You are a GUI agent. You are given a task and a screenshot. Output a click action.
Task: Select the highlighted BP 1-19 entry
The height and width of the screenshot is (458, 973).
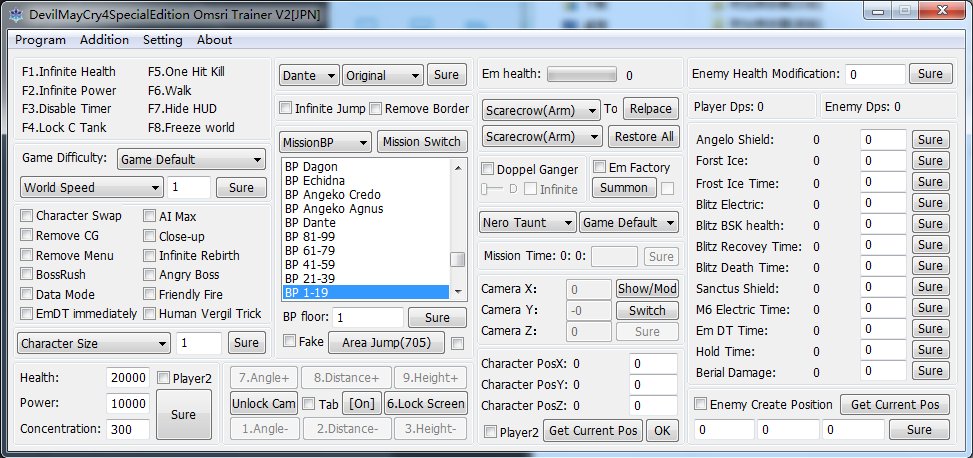365,292
